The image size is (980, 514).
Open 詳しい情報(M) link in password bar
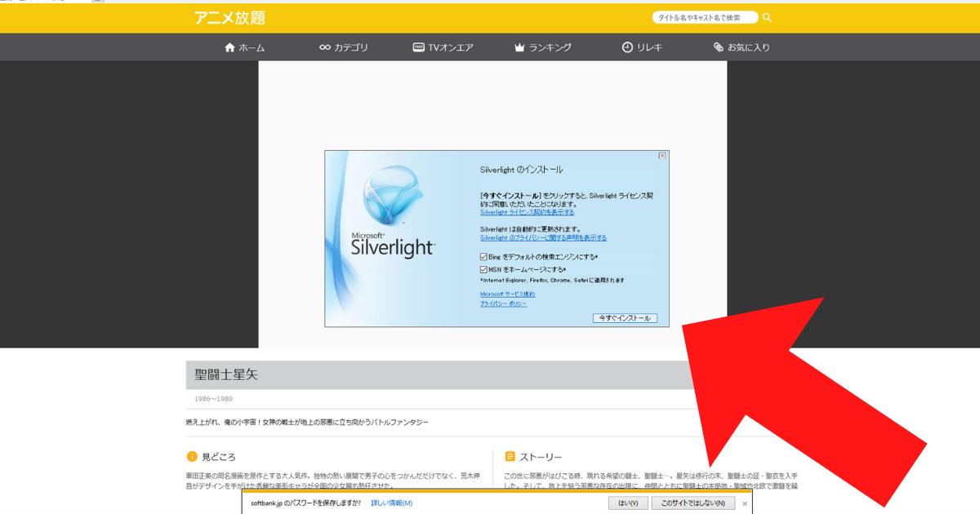[392, 503]
